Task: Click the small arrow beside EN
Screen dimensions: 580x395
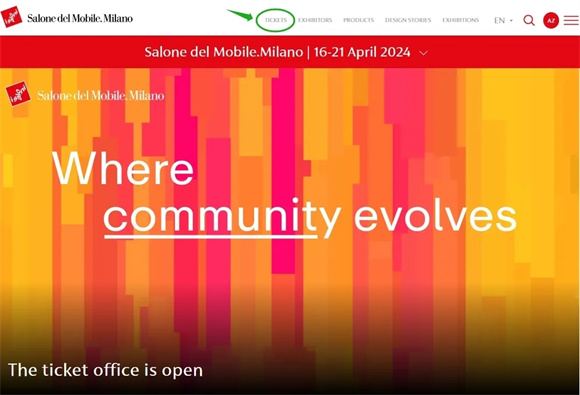Action: [511, 21]
